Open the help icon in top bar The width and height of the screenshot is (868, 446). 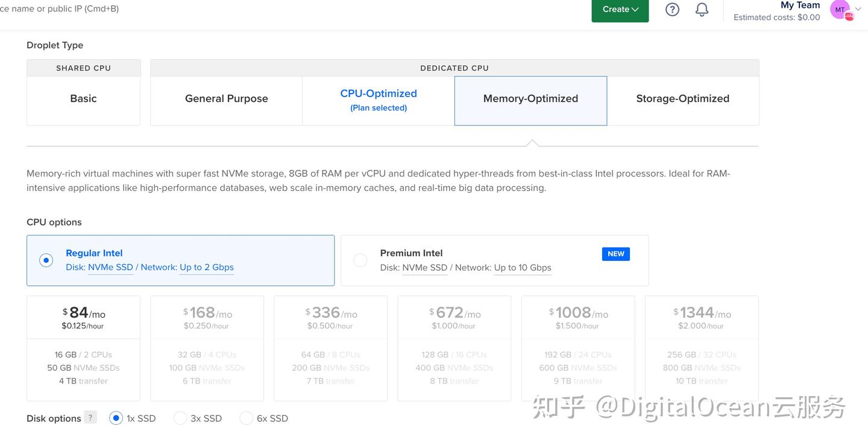point(672,9)
